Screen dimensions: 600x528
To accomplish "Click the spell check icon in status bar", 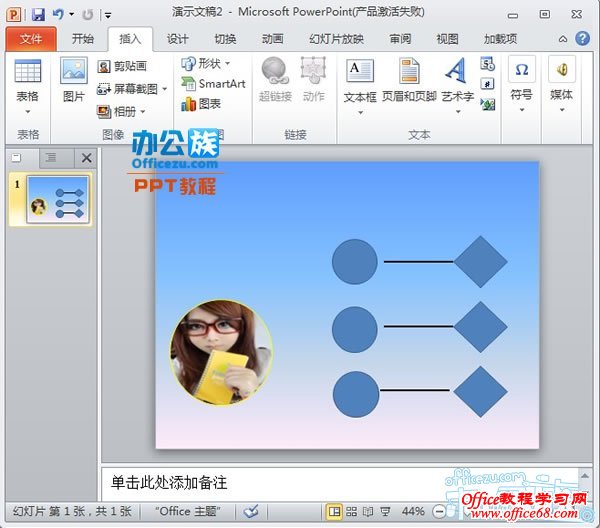I will pos(251,511).
